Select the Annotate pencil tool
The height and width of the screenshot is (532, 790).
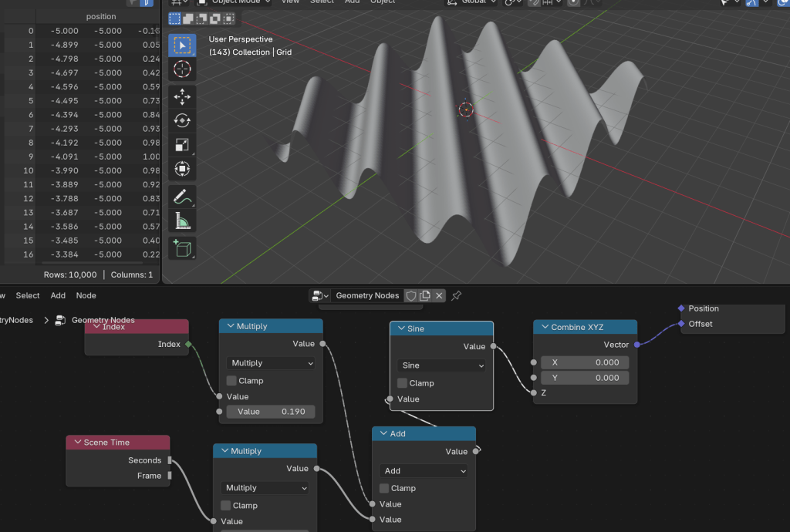coord(182,197)
